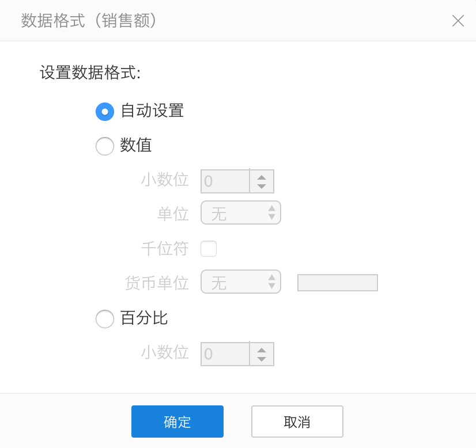
Task: Click the 自动设置 label text
Action: click(152, 111)
